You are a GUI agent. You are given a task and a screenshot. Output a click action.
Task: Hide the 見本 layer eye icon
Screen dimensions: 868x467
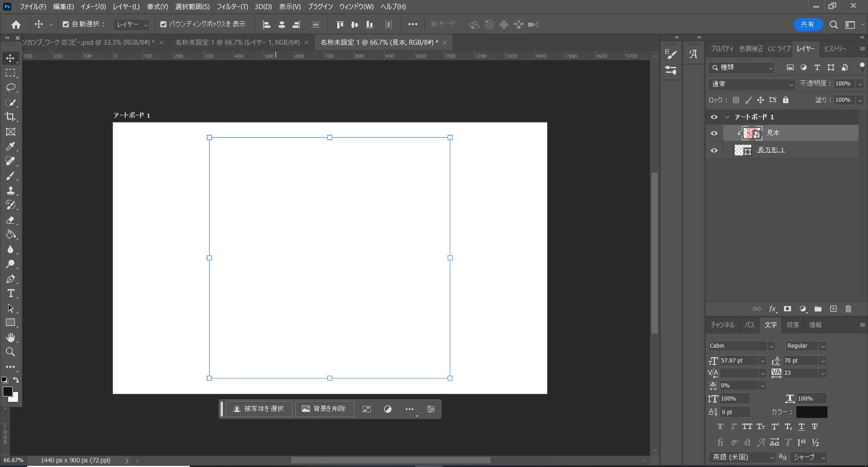tap(714, 133)
